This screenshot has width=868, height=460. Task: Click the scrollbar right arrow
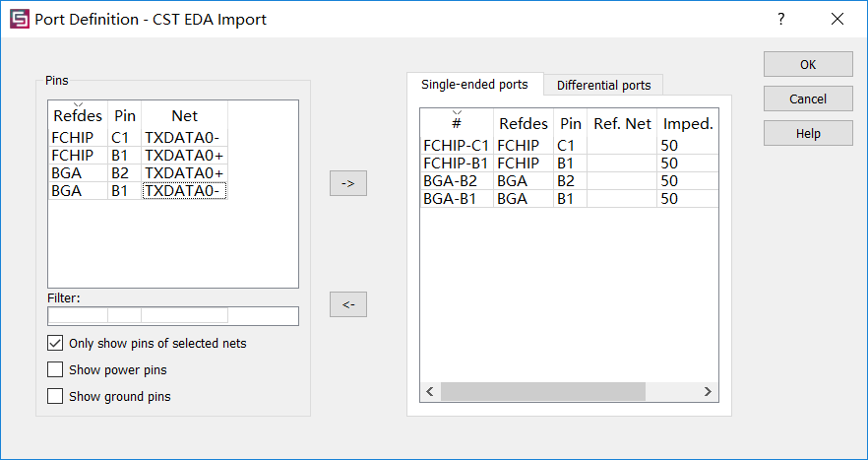(708, 391)
